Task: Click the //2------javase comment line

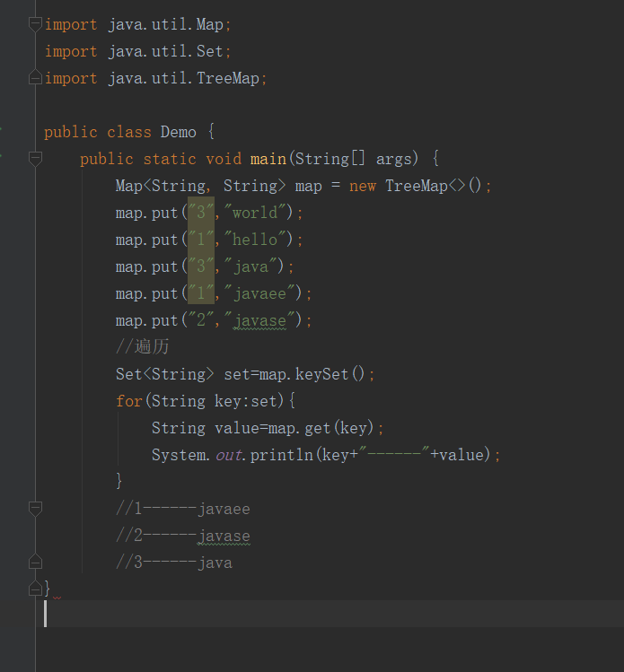Action: point(182,536)
